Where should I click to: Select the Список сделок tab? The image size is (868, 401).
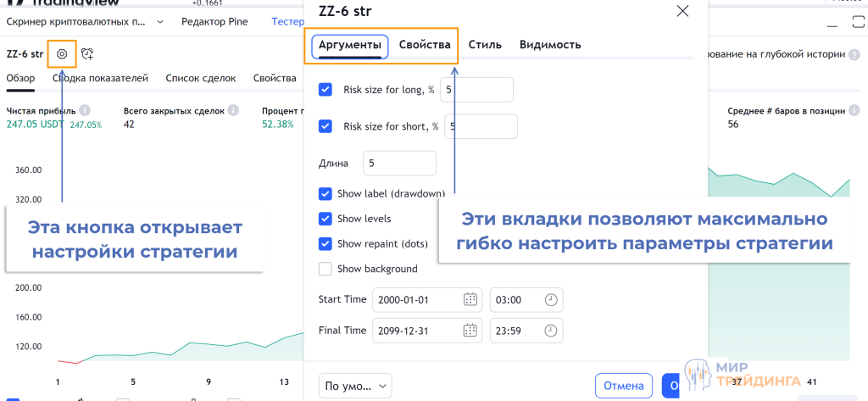click(x=201, y=78)
